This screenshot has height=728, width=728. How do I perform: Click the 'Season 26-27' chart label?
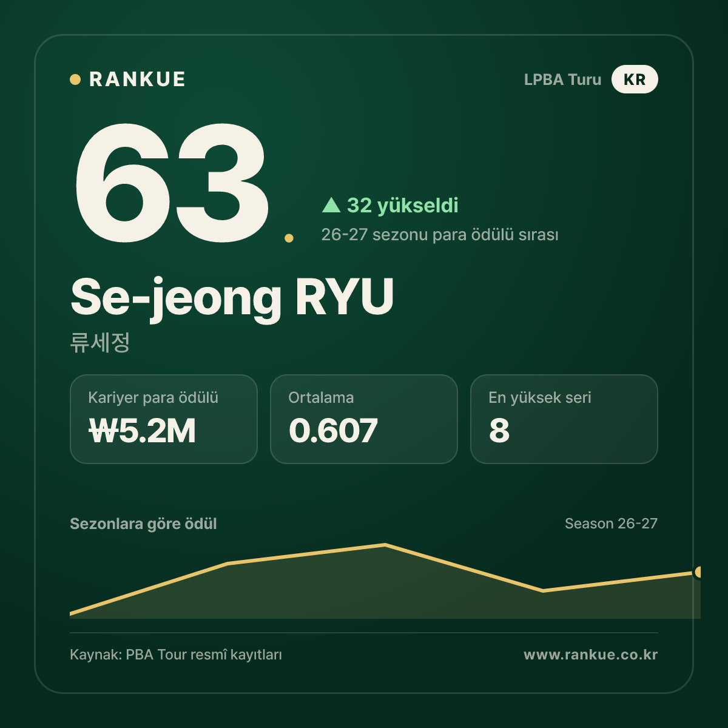(x=611, y=524)
